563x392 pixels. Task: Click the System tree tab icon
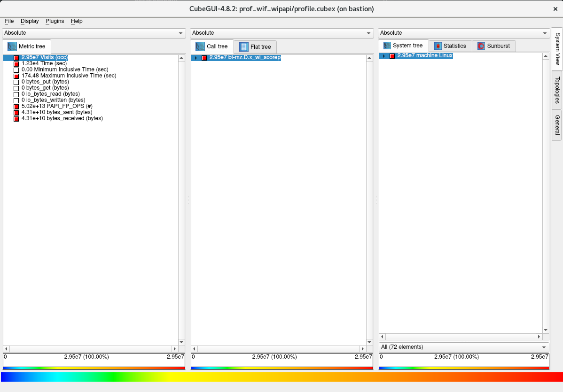point(387,46)
